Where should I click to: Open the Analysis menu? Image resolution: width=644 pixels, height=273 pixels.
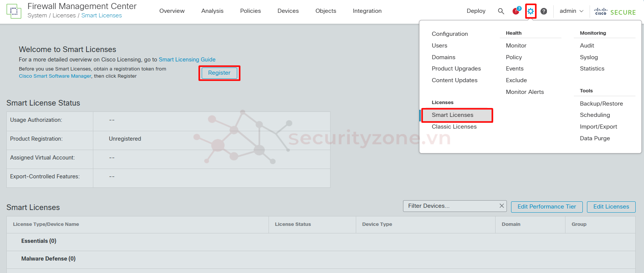[212, 11]
